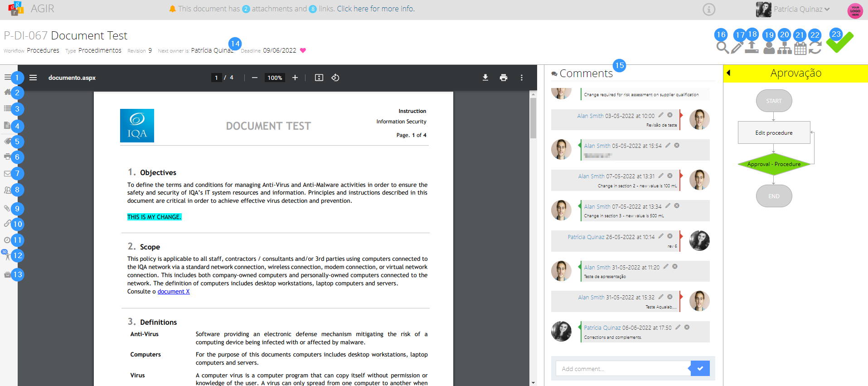This screenshot has width=868, height=386.
Task: Edit Alan Smith 31-05-2022 15:32 comment
Action: [661, 297]
